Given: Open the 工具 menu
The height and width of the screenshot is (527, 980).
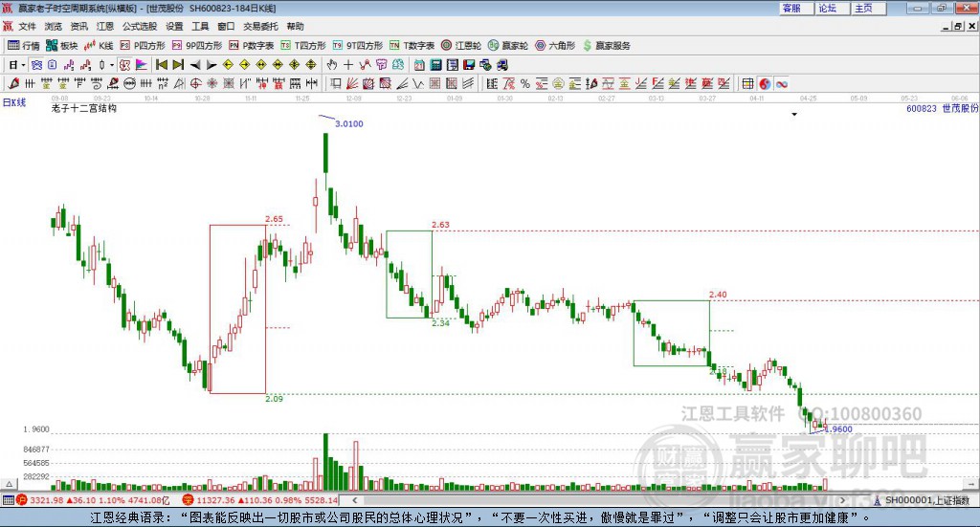Looking at the screenshot, I should coord(200,26).
